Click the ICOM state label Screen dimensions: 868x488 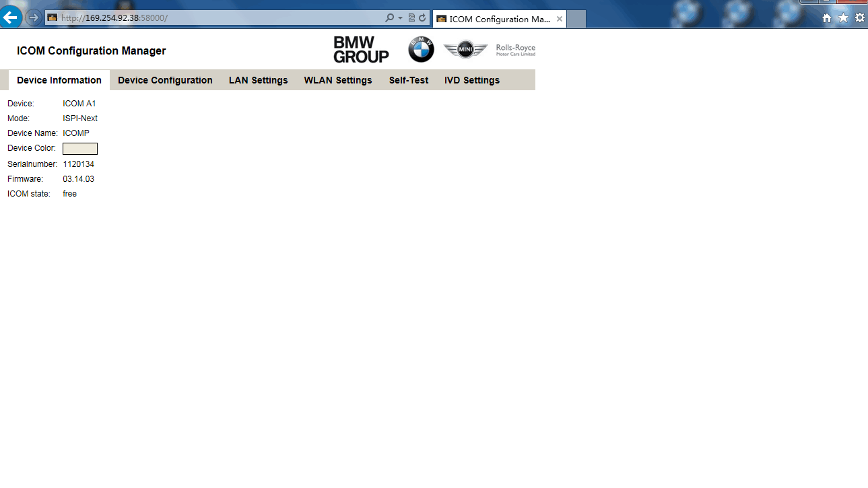coord(29,194)
